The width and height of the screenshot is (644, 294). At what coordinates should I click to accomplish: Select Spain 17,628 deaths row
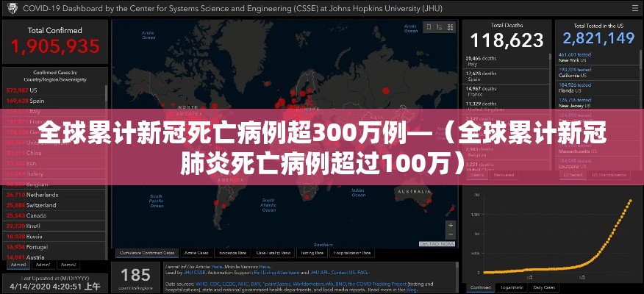[507, 76]
